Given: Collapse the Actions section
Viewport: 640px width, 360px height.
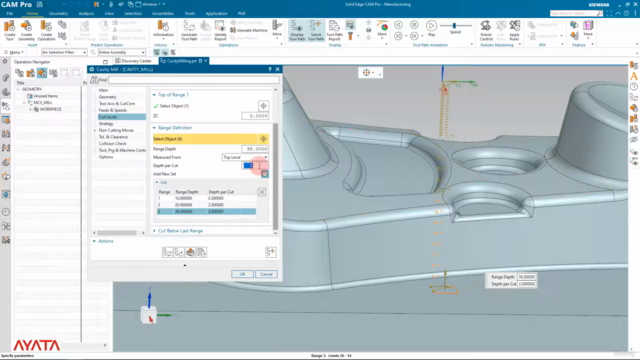Looking at the screenshot, I should click(94, 241).
